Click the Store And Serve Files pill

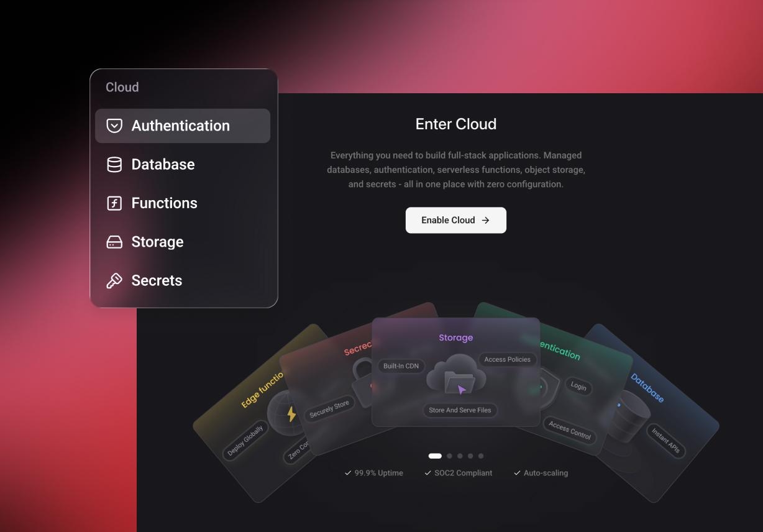point(460,410)
